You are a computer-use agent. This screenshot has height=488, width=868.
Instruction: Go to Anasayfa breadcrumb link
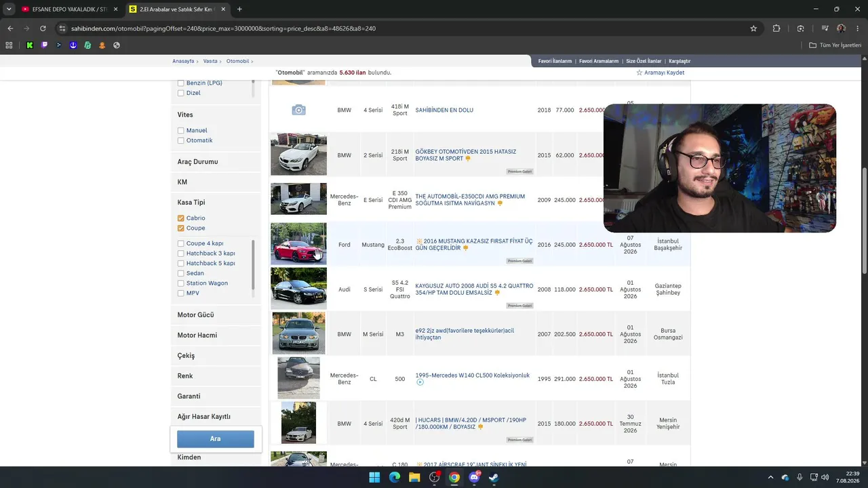(x=183, y=61)
